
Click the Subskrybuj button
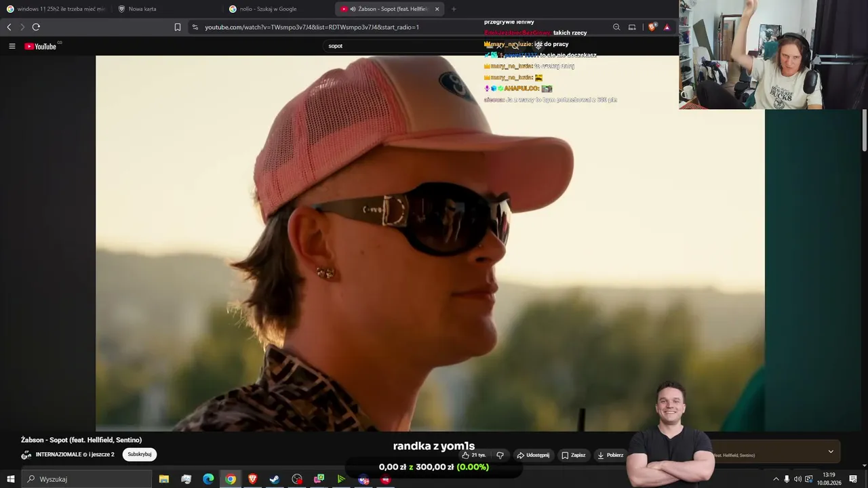click(x=140, y=454)
